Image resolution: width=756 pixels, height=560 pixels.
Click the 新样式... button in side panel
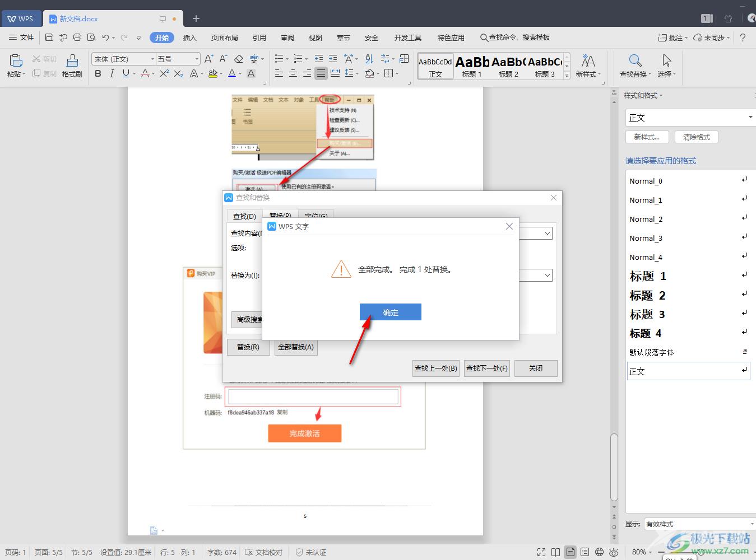coord(647,137)
